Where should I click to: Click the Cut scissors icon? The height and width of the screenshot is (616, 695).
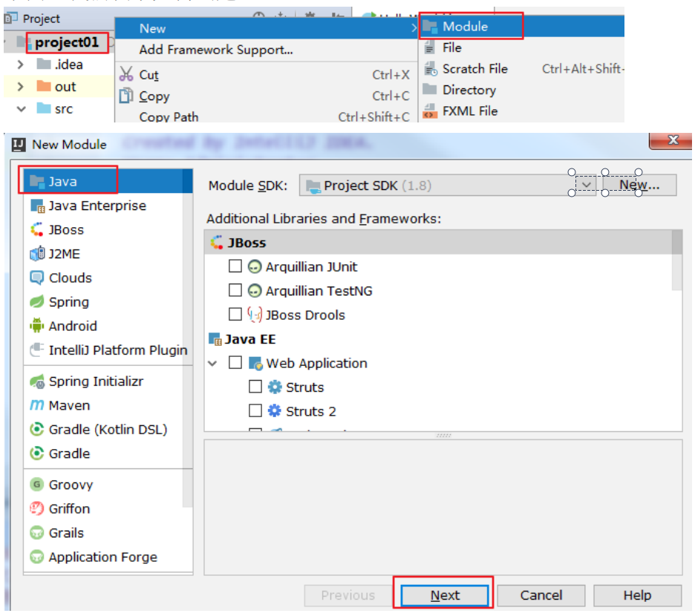(x=126, y=74)
